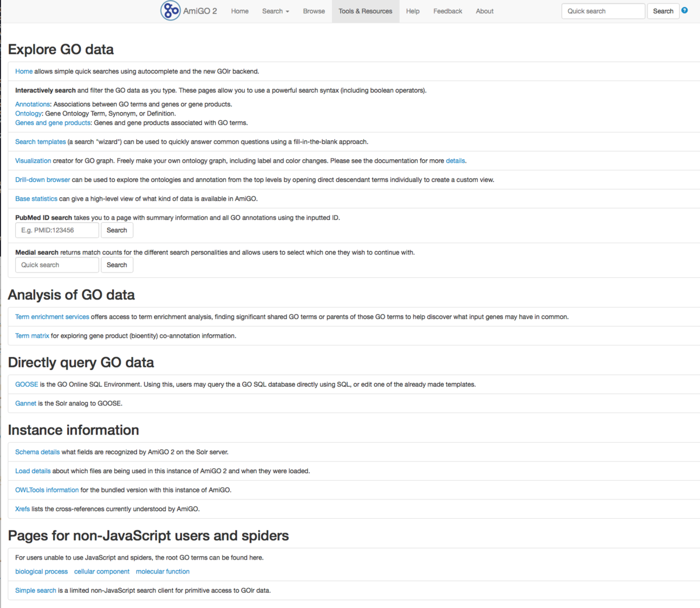Open the Drill-down browser link

coord(43,180)
